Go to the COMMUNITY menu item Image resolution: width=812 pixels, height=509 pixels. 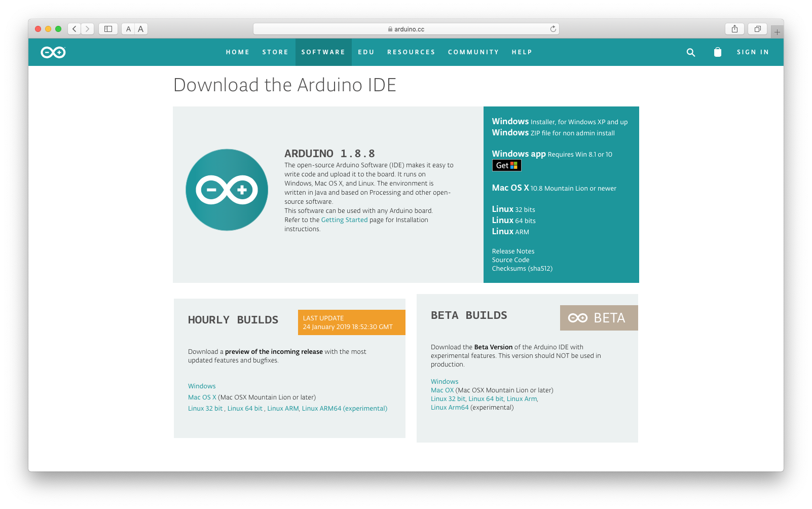(x=473, y=52)
